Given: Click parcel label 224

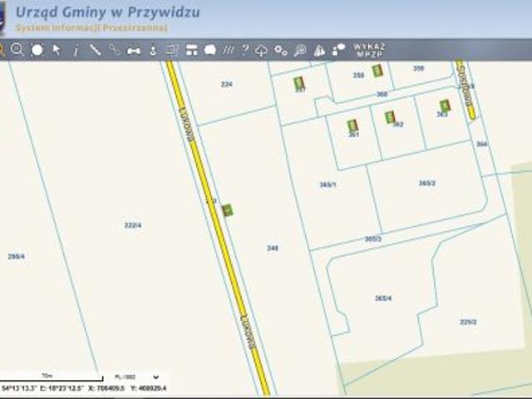Looking at the screenshot, I should [x=227, y=84].
